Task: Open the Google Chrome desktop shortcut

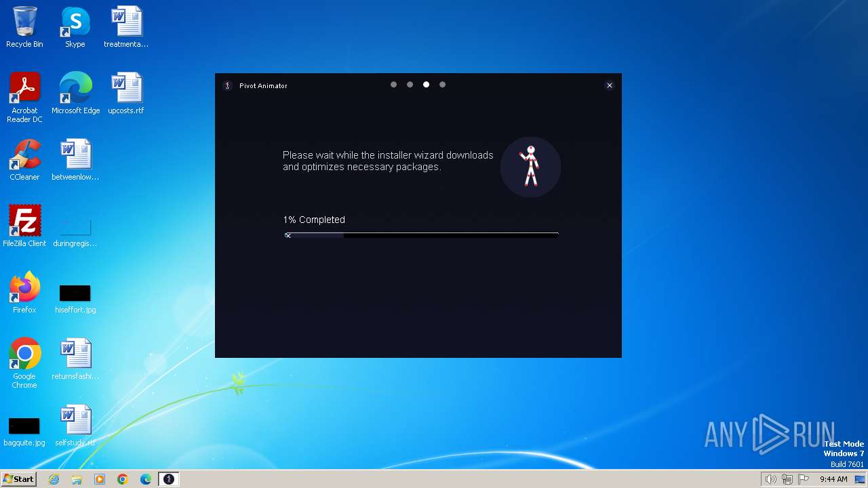Action: click(x=24, y=363)
